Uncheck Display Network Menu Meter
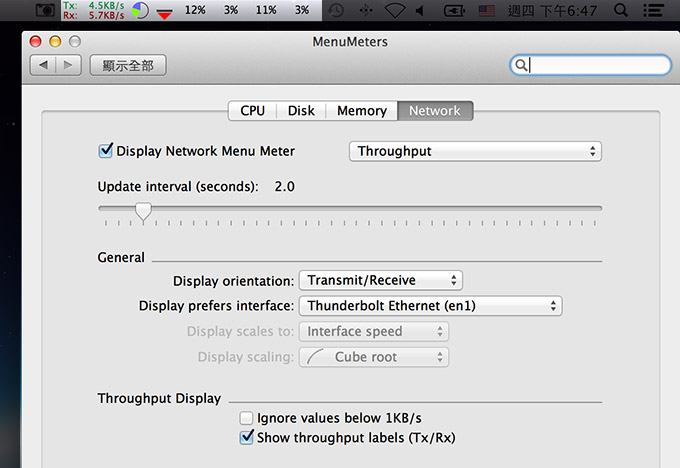This screenshot has height=468, width=680. 105,151
